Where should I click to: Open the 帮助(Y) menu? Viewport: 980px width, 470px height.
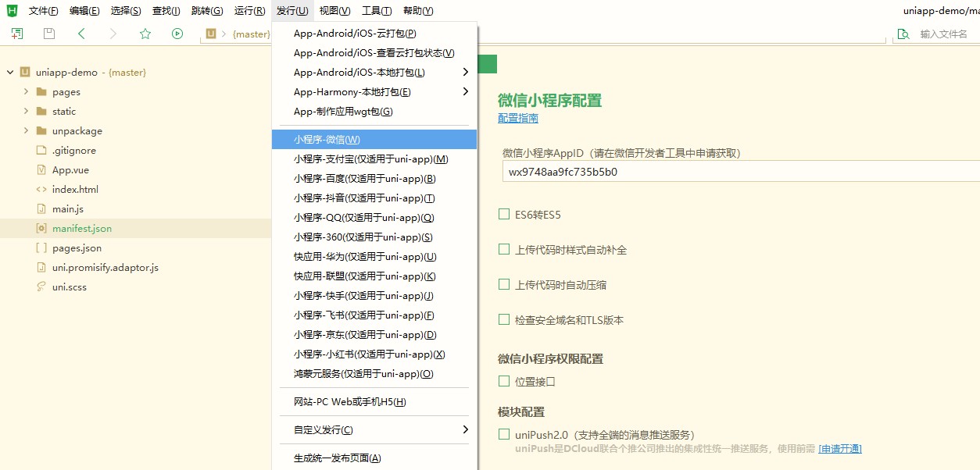coord(418,11)
